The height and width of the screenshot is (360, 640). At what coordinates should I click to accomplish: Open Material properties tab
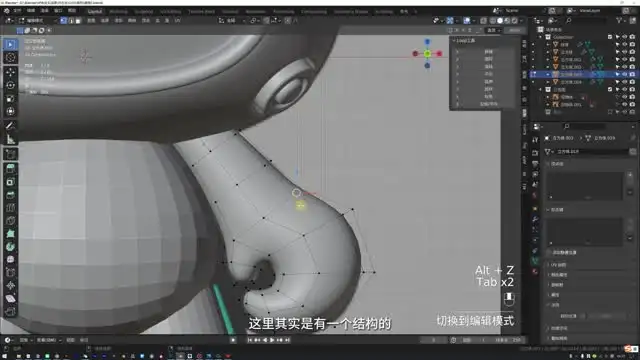pos(535,271)
